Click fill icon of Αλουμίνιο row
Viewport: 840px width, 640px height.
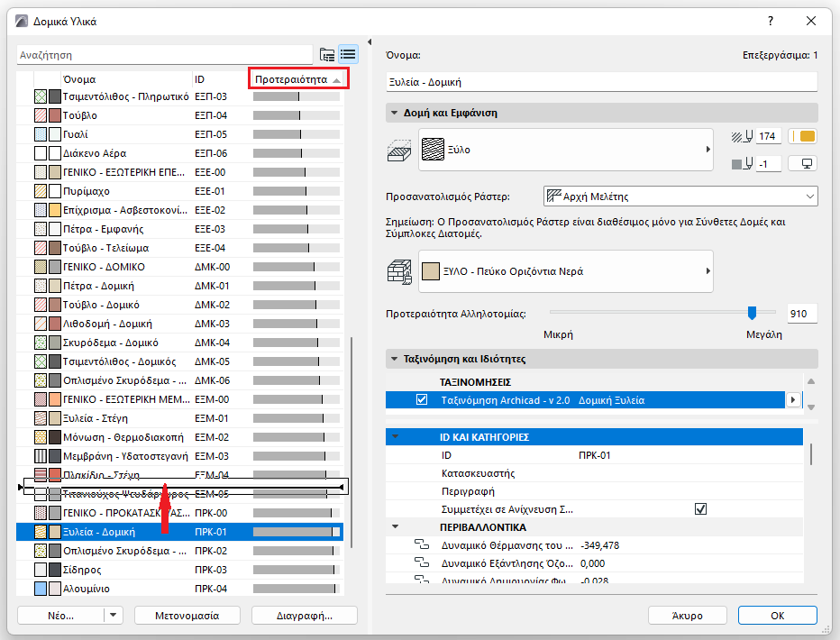pos(41,589)
